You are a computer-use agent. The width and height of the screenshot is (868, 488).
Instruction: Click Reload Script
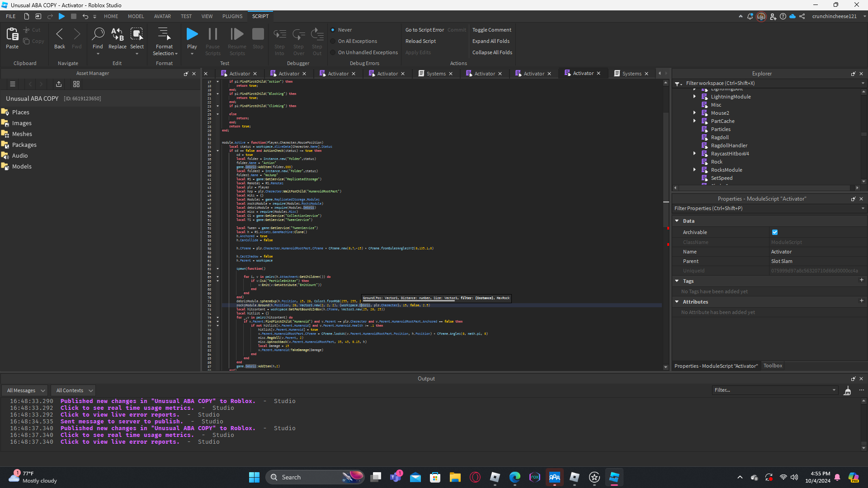420,41
